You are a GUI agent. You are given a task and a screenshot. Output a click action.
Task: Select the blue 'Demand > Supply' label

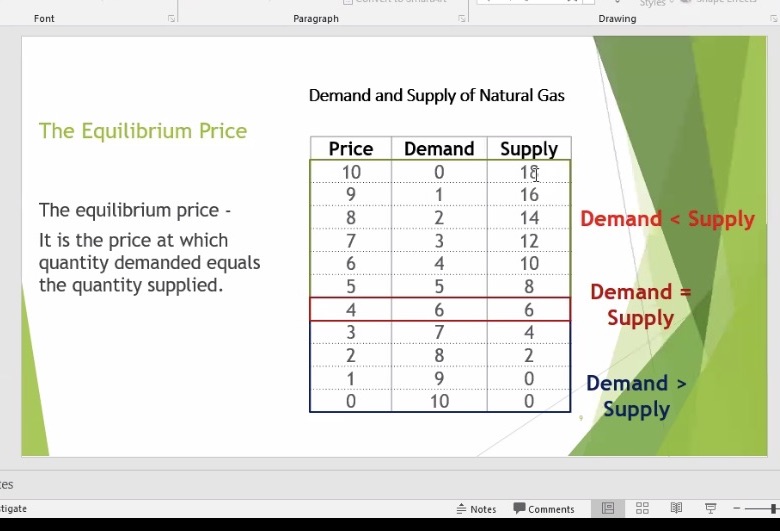(x=636, y=397)
